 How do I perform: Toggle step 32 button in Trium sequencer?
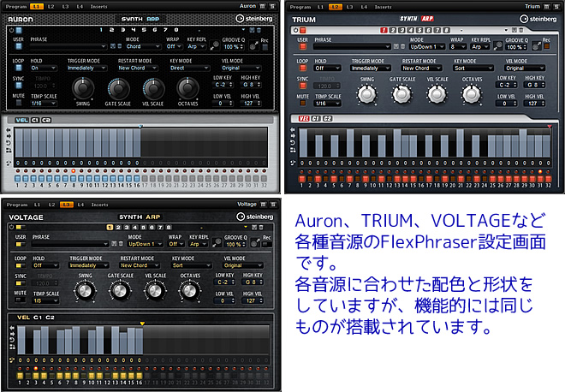tap(548, 179)
